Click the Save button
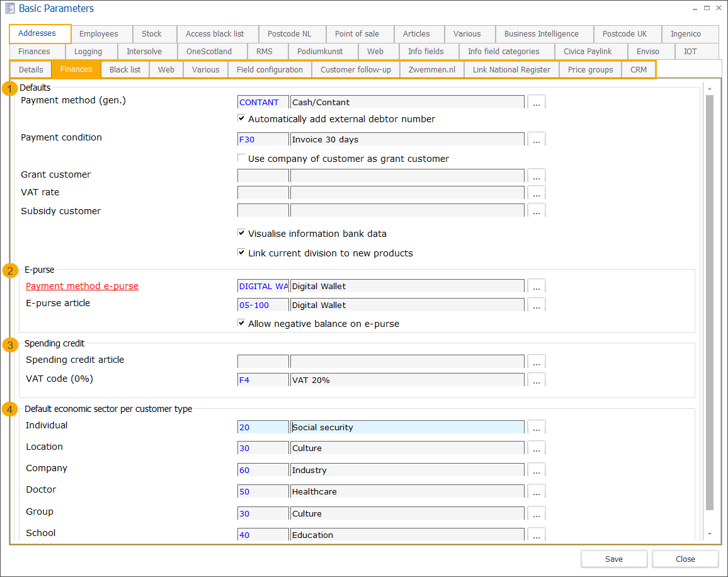 (x=613, y=559)
